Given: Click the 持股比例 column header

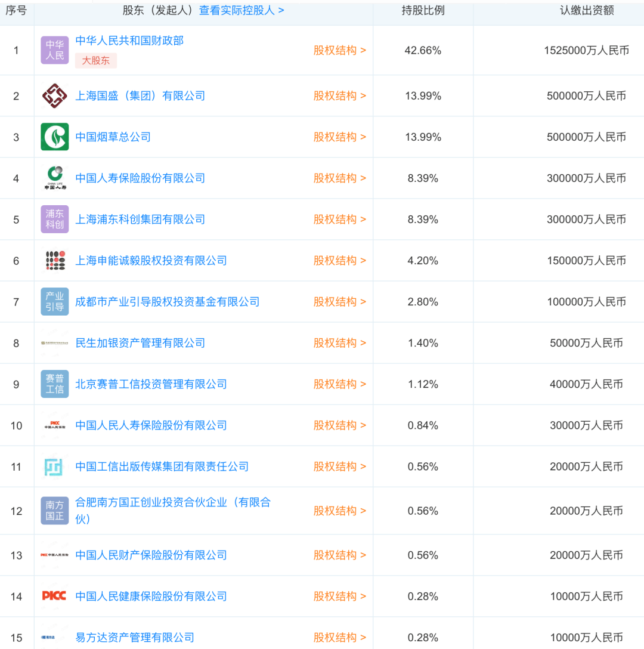Looking at the screenshot, I should (x=423, y=10).
